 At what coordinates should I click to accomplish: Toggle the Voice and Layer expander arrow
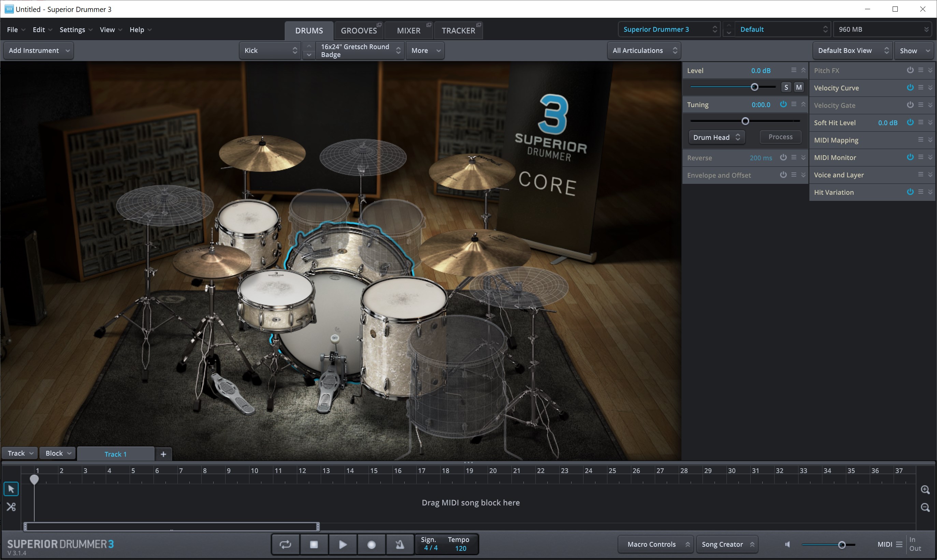(930, 175)
